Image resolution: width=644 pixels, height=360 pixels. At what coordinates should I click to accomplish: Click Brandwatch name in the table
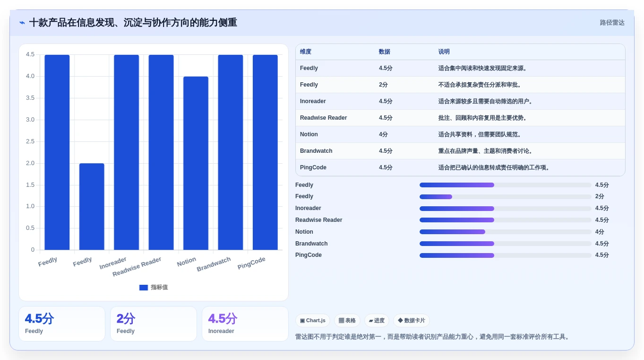[316, 151]
